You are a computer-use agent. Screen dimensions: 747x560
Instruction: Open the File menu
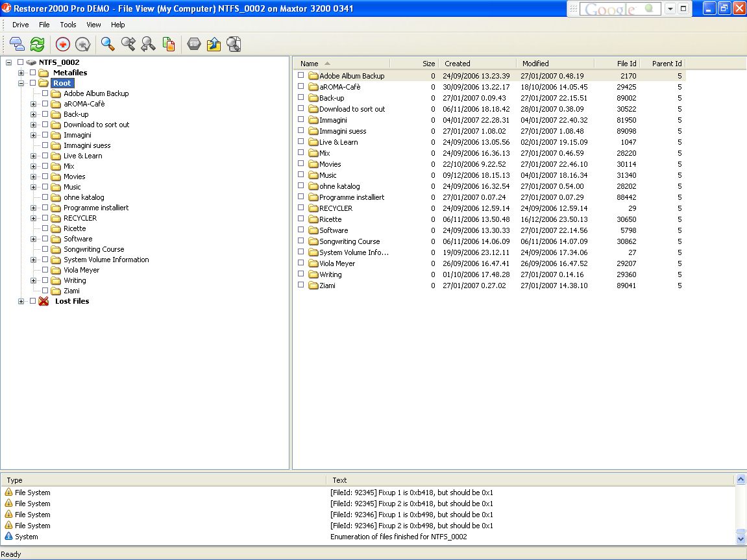click(x=44, y=25)
